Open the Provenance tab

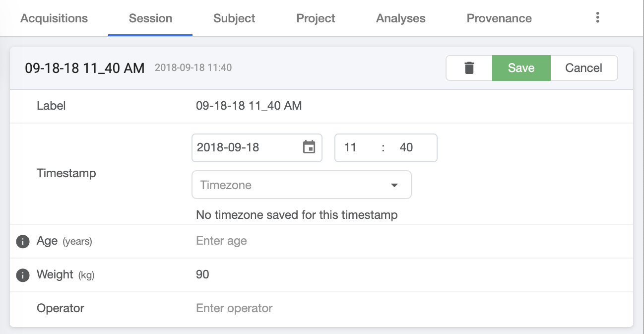499,18
